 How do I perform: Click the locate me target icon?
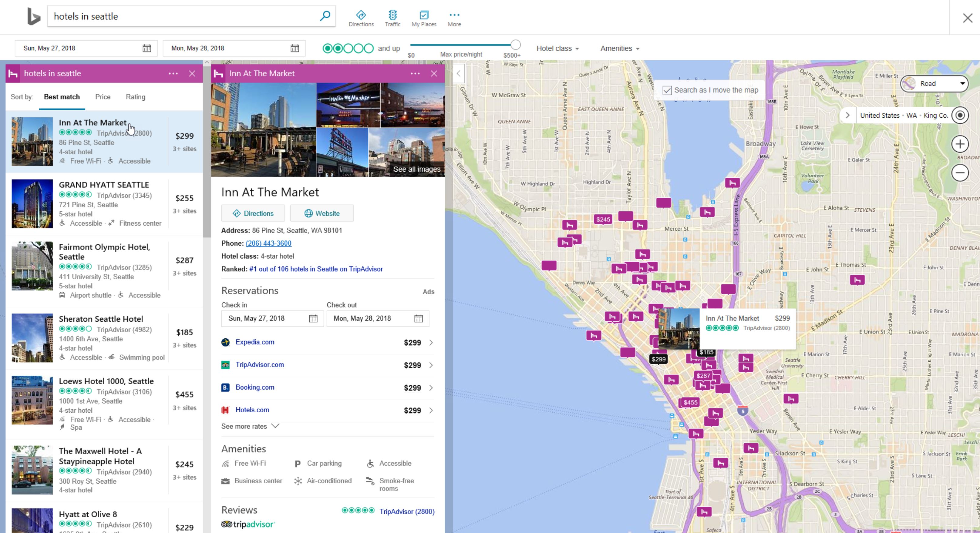pos(960,115)
